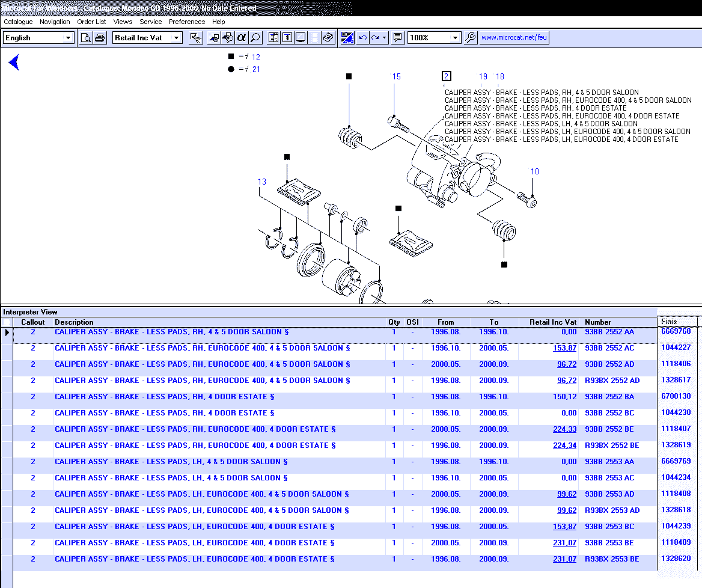The image size is (702, 588).
Task: Open the Catalogue menu
Action: [x=19, y=22]
